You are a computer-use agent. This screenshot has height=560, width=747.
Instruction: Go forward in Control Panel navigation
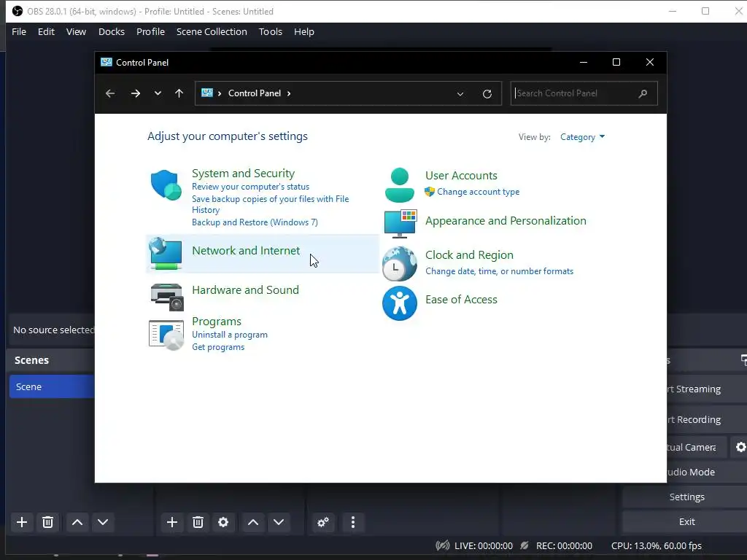point(136,93)
